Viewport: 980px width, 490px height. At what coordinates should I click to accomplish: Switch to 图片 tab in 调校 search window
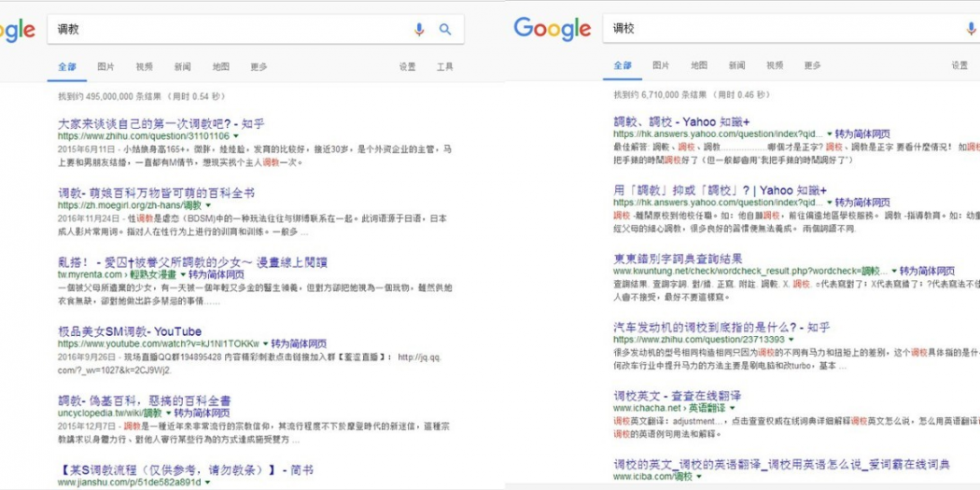661,65
